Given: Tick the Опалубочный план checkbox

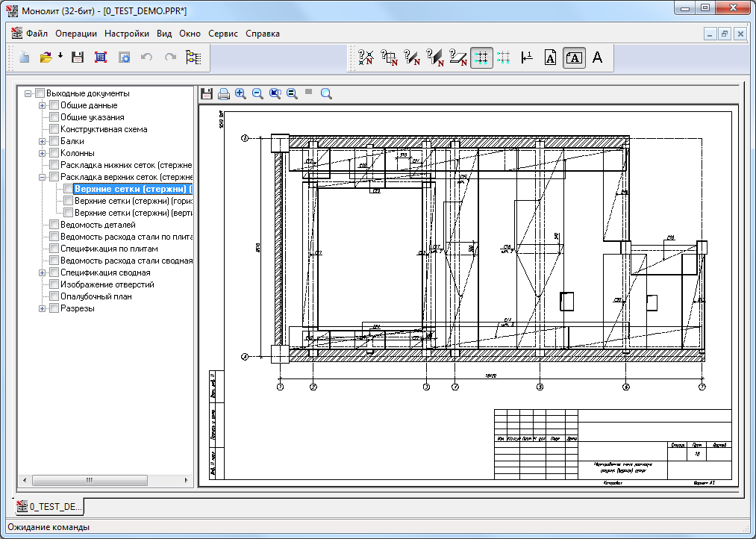Looking at the screenshot, I should tap(54, 296).
